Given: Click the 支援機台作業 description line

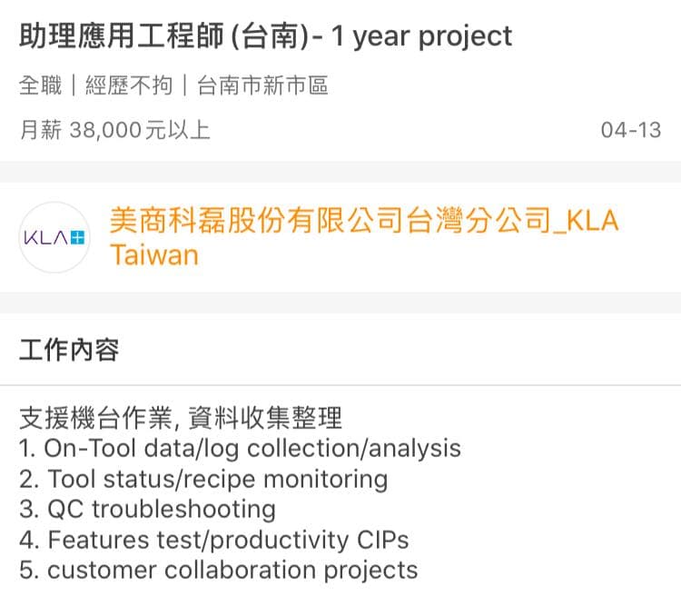Looking at the screenshot, I should 181,419.
